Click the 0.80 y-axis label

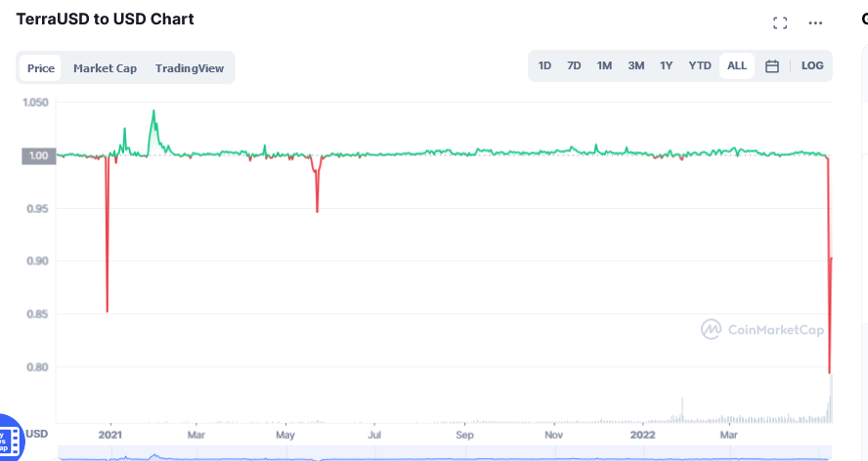tap(38, 367)
